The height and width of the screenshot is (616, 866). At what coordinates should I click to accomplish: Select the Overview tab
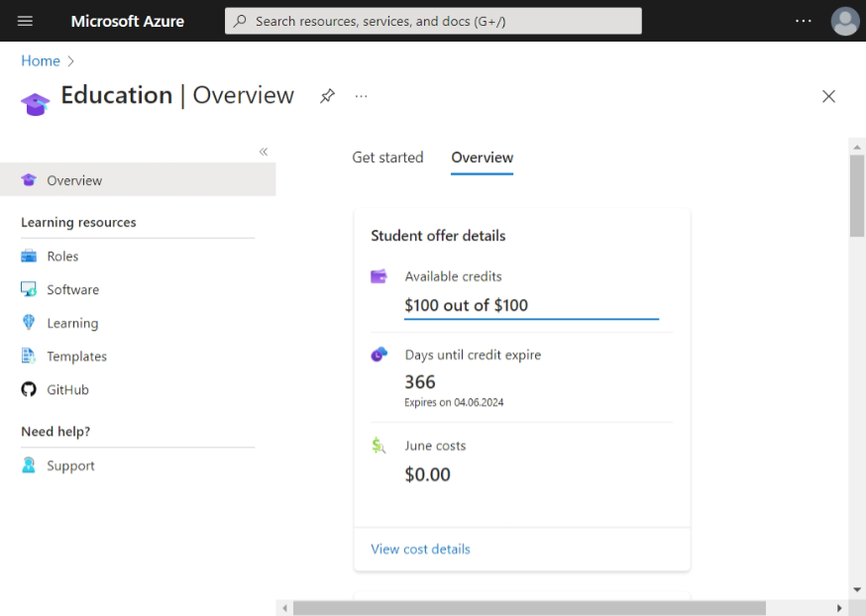(483, 157)
